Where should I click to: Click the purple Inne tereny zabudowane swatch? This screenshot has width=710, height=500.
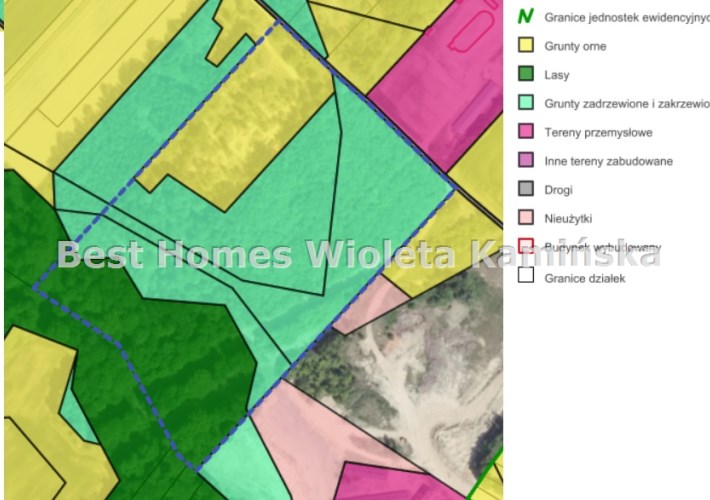tap(526, 160)
